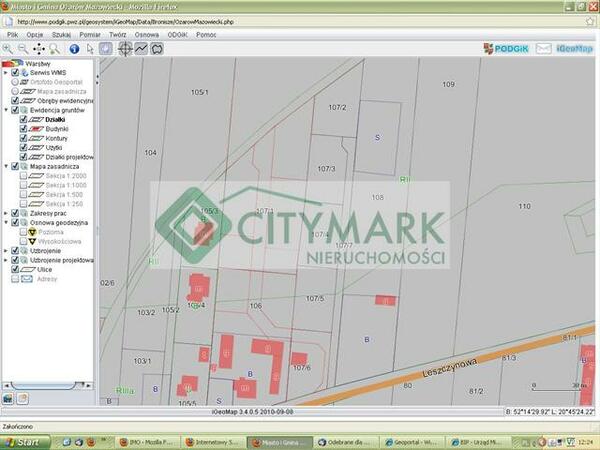Click the zoom out magnifier tool
The width and height of the screenshot is (600, 450).
point(22,48)
